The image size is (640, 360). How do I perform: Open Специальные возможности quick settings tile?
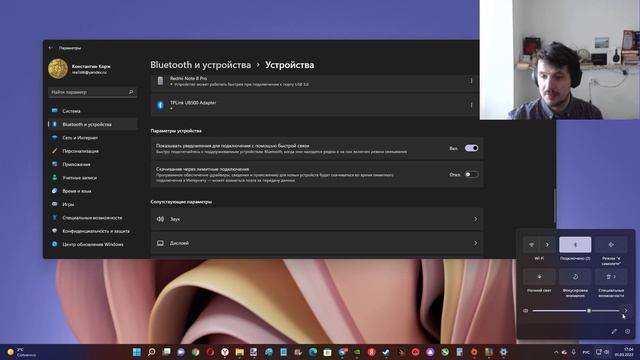tap(611, 277)
